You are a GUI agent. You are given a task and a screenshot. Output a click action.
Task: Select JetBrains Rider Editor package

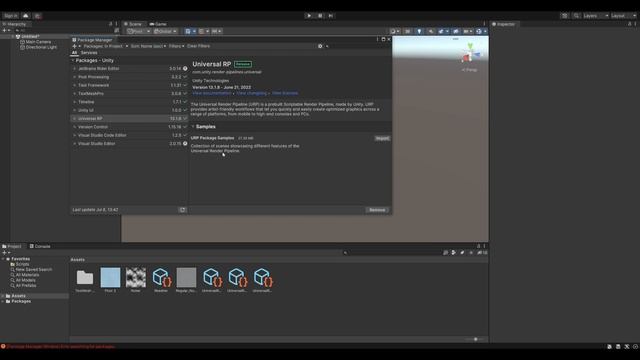(129, 69)
